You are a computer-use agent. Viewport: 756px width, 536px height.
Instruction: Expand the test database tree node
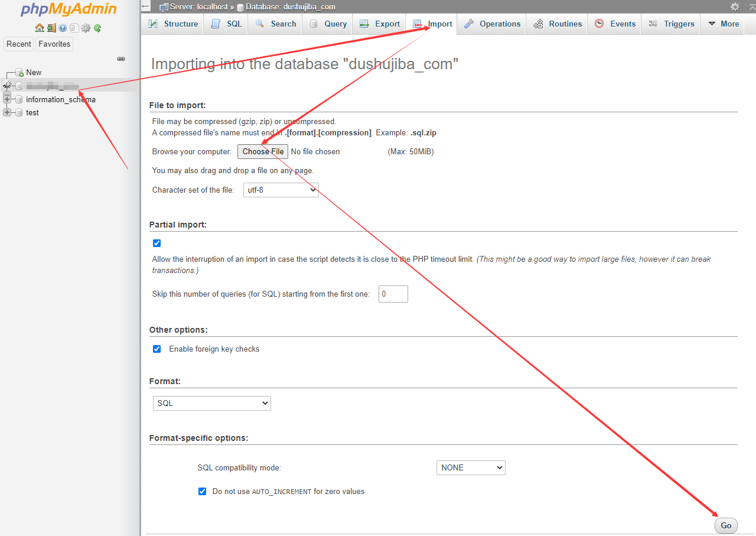(x=7, y=112)
